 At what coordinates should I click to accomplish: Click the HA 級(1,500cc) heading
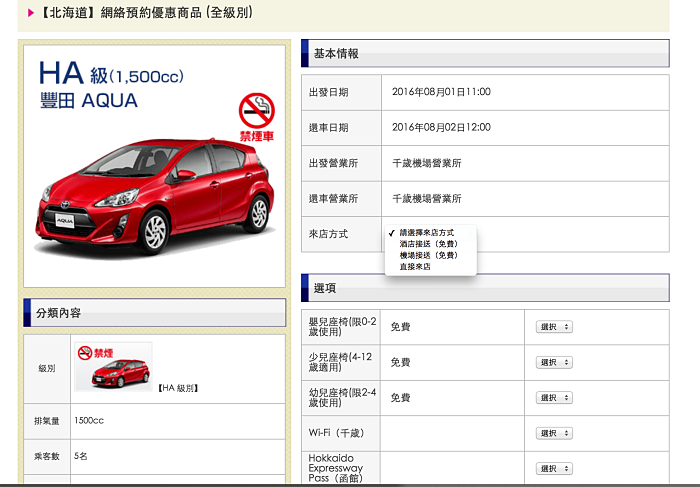tap(111, 74)
